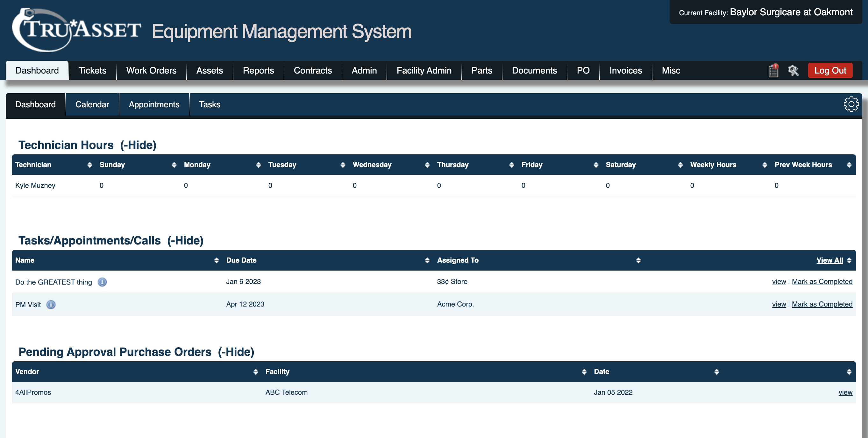Open the Tickets menu

92,70
